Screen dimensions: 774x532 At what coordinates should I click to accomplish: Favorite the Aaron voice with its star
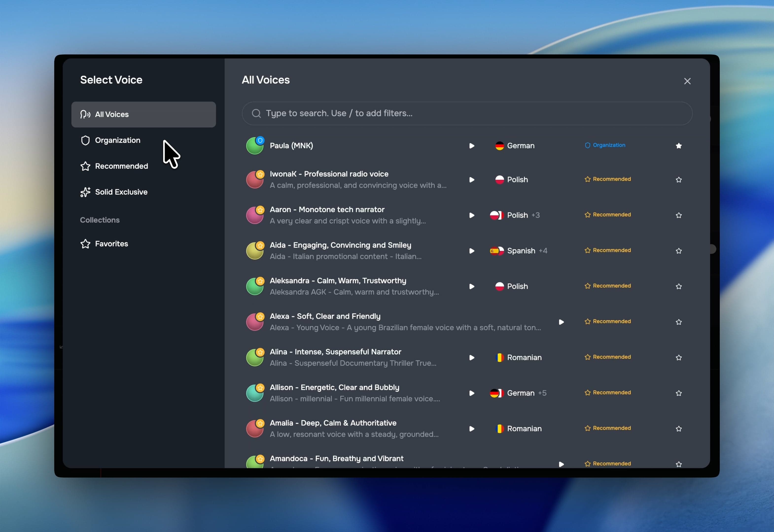click(x=679, y=215)
